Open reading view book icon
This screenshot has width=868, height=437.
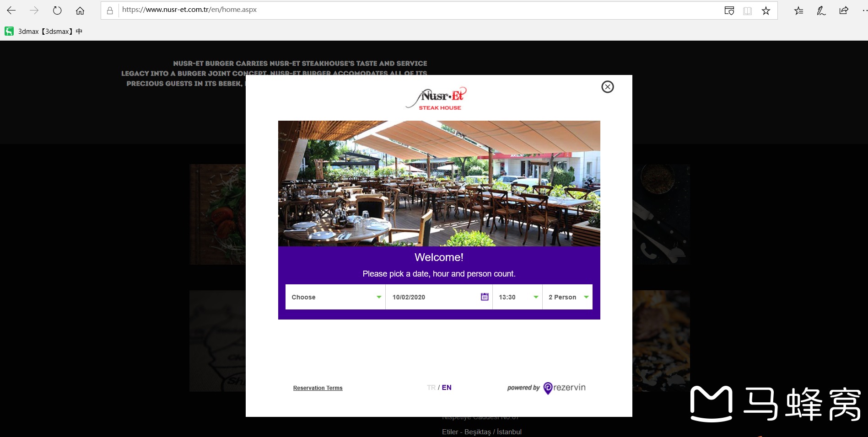pyautogui.click(x=748, y=11)
